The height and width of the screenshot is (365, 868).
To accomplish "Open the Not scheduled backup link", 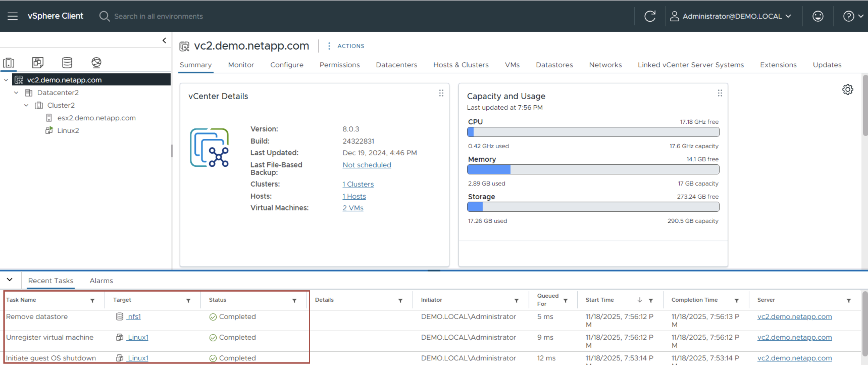I will (367, 165).
